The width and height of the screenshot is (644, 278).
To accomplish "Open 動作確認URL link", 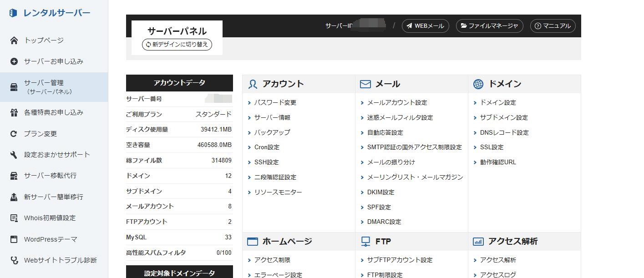I will [498, 162].
